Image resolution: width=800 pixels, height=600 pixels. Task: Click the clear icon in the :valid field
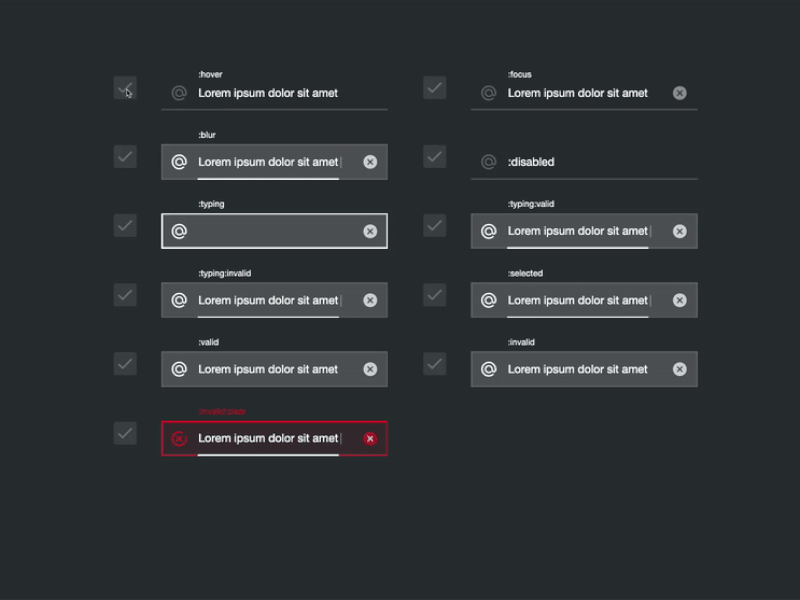click(370, 369)
